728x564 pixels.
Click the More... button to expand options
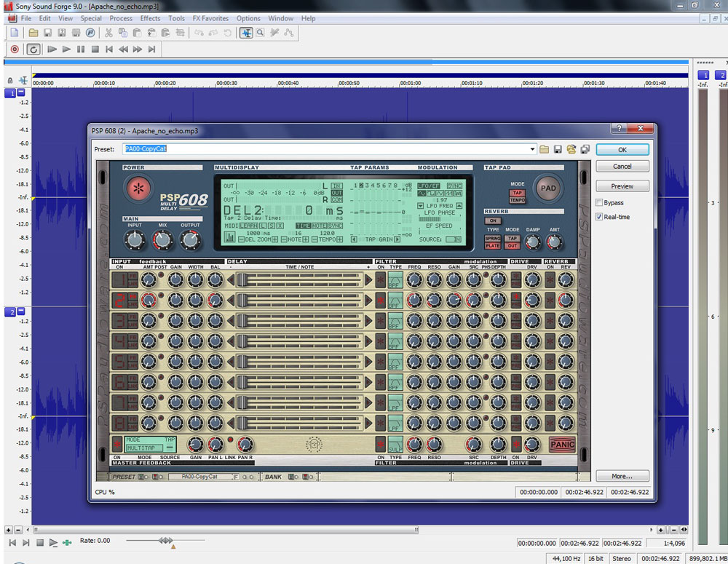tap(622, 476)
